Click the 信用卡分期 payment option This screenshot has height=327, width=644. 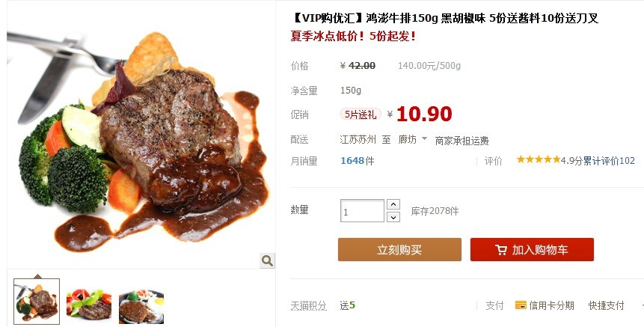tap(551, 305)
